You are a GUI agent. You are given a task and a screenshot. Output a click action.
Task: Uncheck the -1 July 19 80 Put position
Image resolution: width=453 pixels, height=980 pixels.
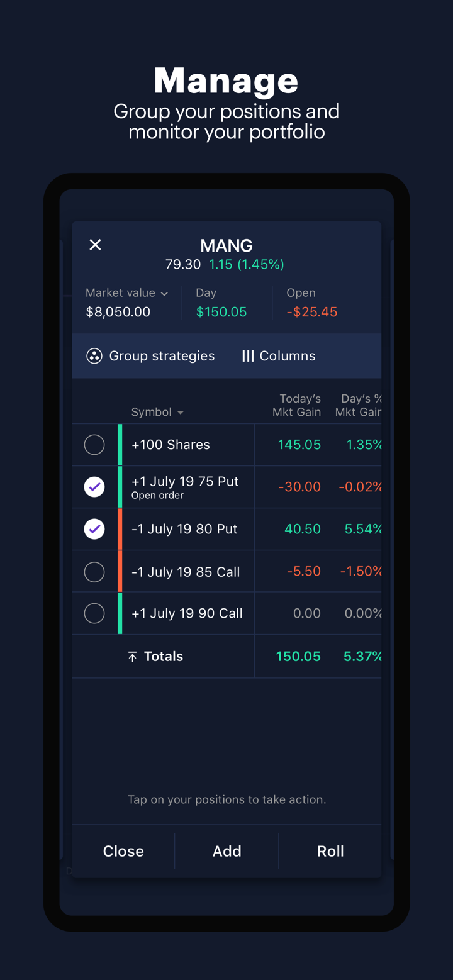(x=94, y=529)
